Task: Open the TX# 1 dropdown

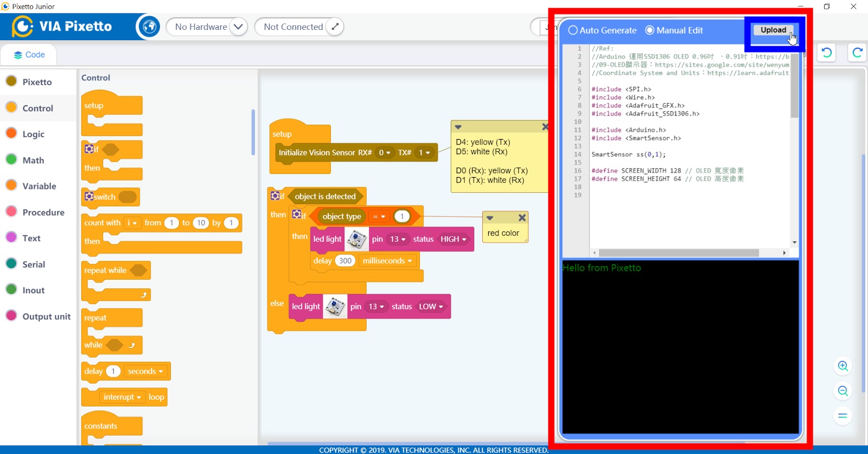Action: 424,153
